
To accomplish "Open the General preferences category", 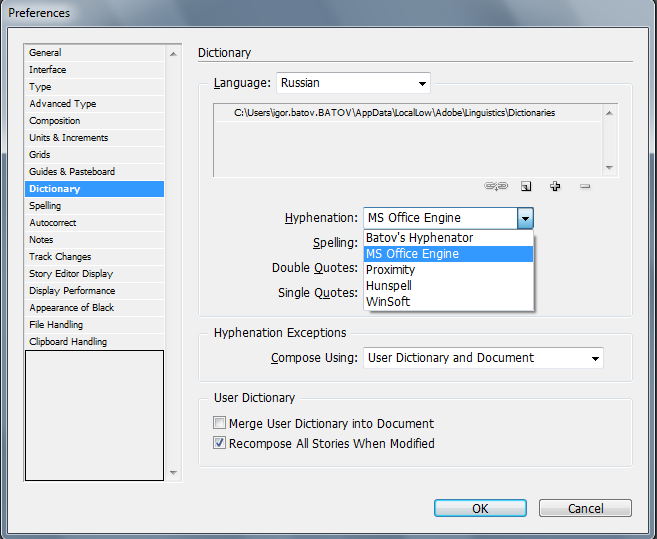I will click(x=94, y=53).
